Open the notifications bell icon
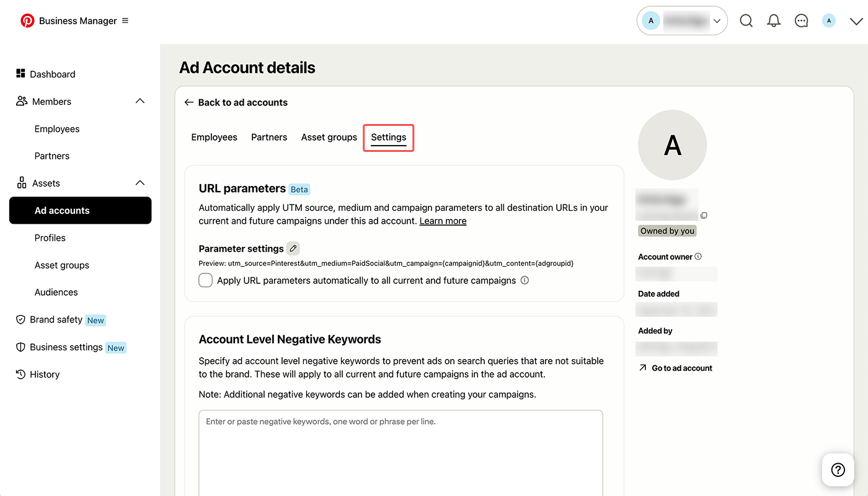This screenshot has height=496, width=868. pos(774,21)
